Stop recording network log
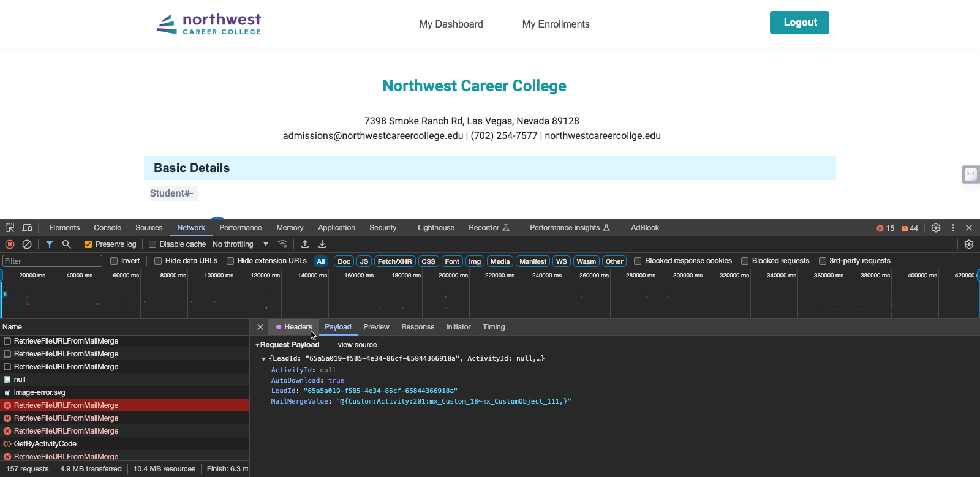 [10, 244]
